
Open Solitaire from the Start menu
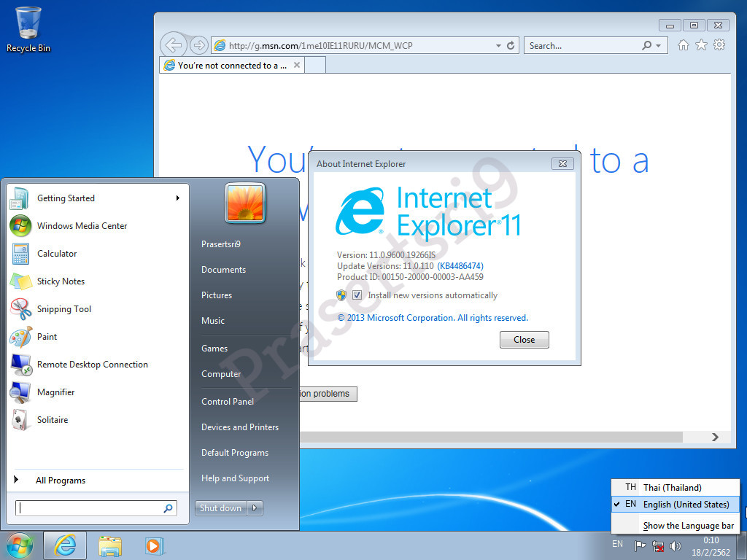[98, 419]
